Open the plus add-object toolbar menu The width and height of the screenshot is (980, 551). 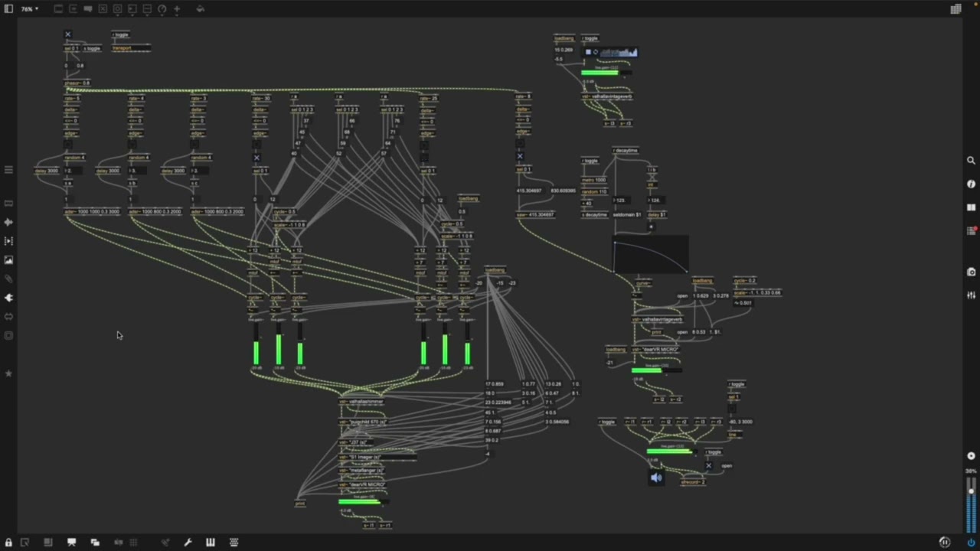(177, 9)
